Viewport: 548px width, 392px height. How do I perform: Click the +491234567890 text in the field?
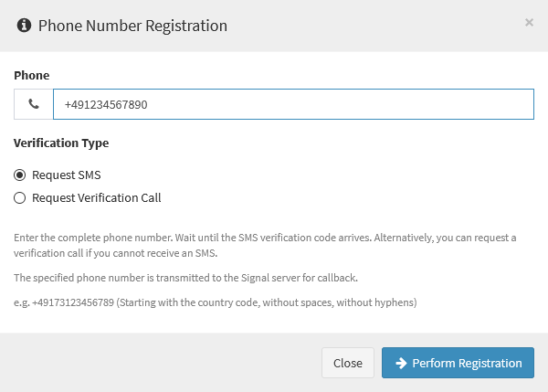[106, 104]
